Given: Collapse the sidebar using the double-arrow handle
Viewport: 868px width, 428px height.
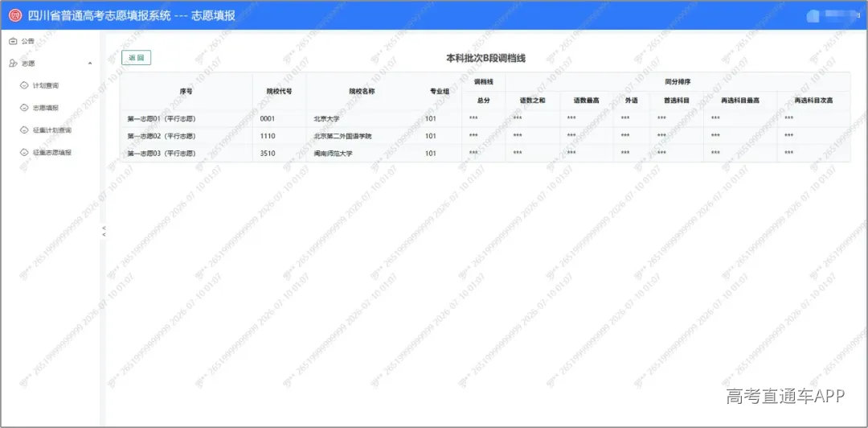Looking at the screenshot, I should click(104, 231).
